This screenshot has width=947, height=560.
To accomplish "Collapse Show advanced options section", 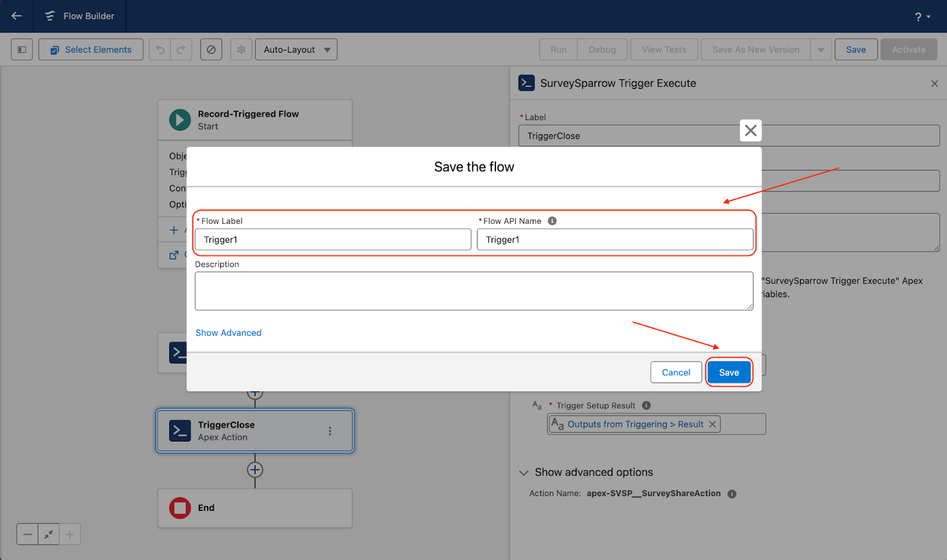I will click(524, 472).
